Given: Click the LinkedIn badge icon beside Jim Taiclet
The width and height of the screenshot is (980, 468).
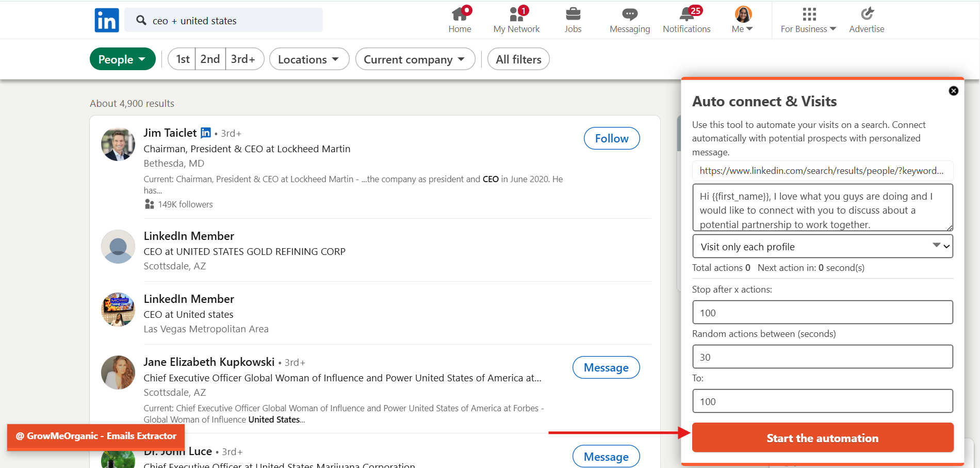Looking at the screenshot, I should (x=206, y=133).
